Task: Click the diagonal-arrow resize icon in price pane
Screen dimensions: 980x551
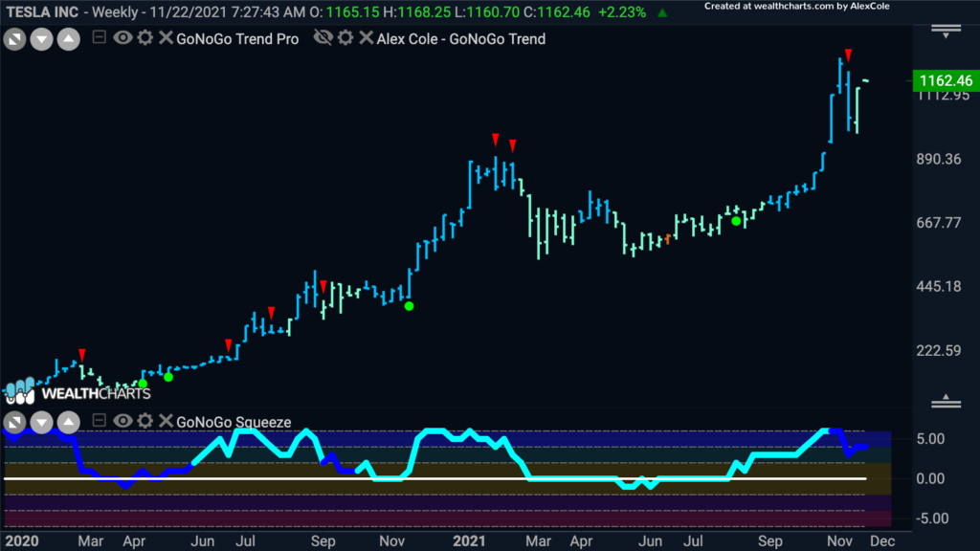Action: (x=14, y=39)
